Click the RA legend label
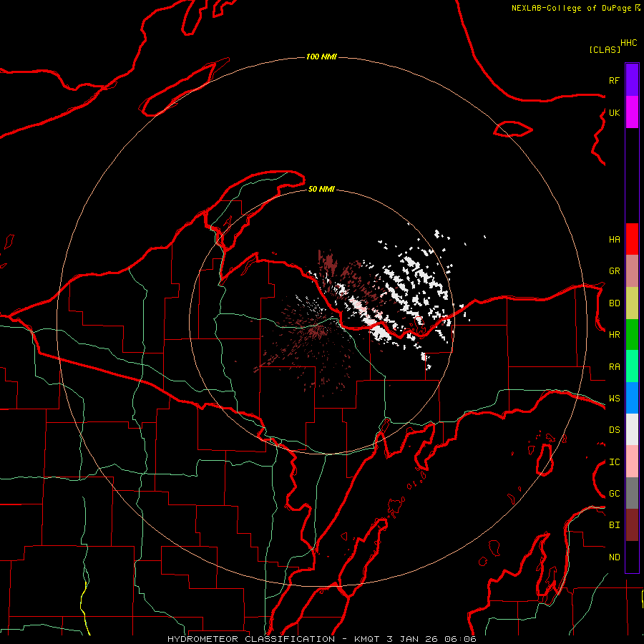Image resolution: width=644 pixels, height=644 pixels. pos(614,366)
